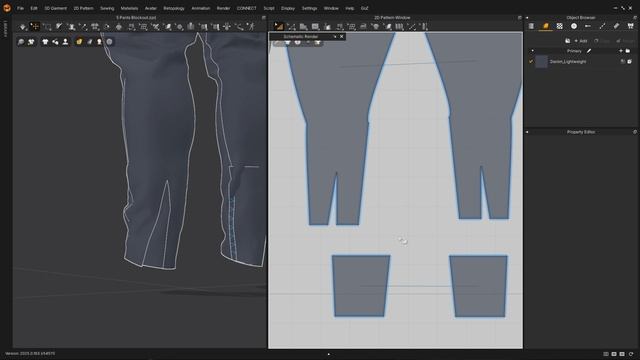Click the Denim_Lightweight fabric color swatch
640x360 pixels.
tap(541, 62)
